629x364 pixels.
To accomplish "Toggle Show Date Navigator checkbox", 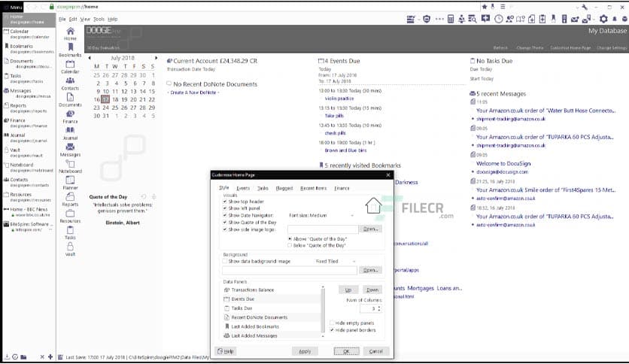I will coord(225,215).
